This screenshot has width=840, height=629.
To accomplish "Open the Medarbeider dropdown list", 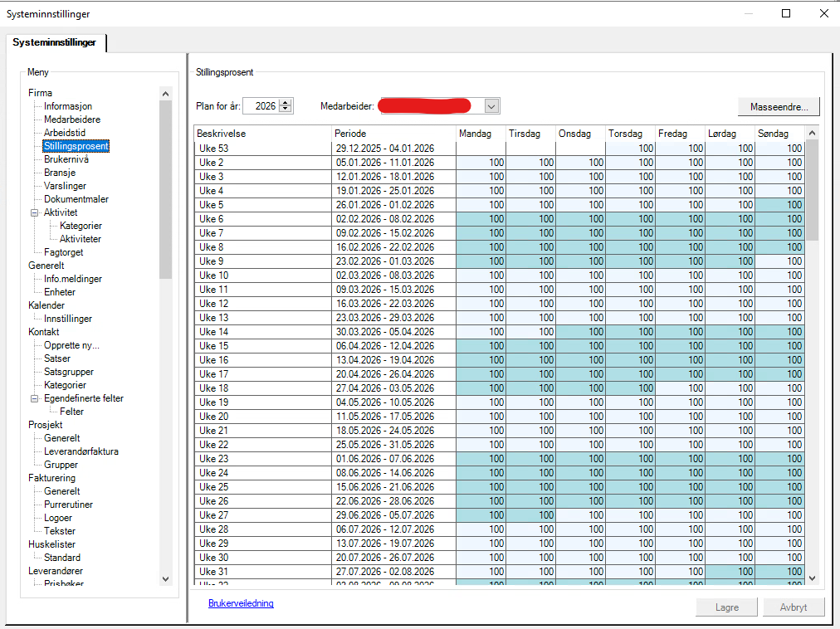I will tap(491, 106).
